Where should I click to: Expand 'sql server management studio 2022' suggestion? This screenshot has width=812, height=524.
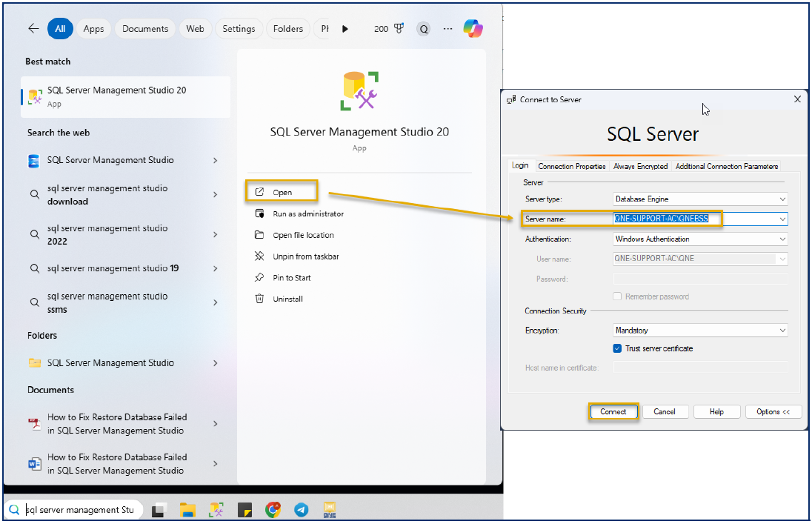click(216, 234)
